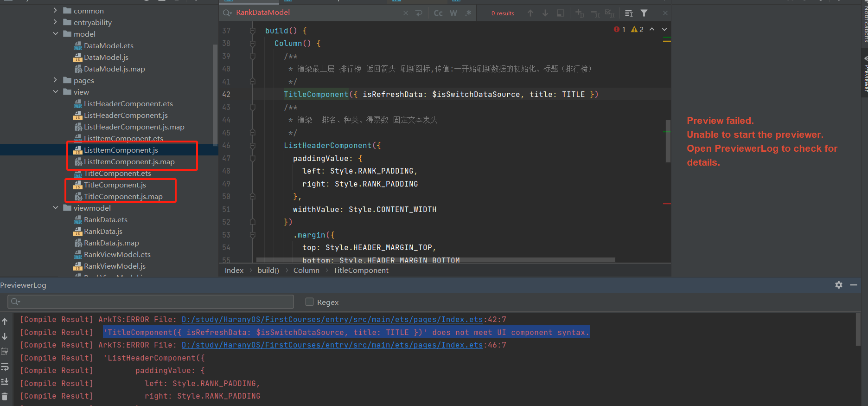
Task: Click build() breadcrumb item
Action: [268, 270]
